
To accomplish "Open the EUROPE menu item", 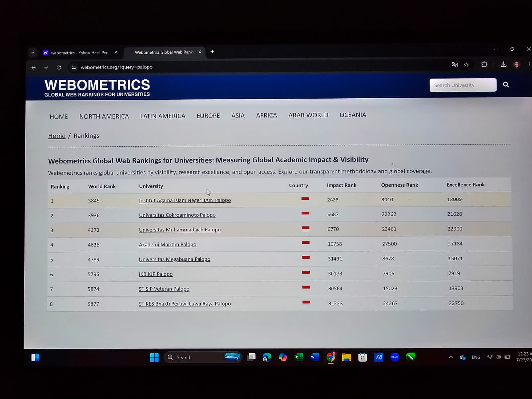I will [x=208, y=116].
